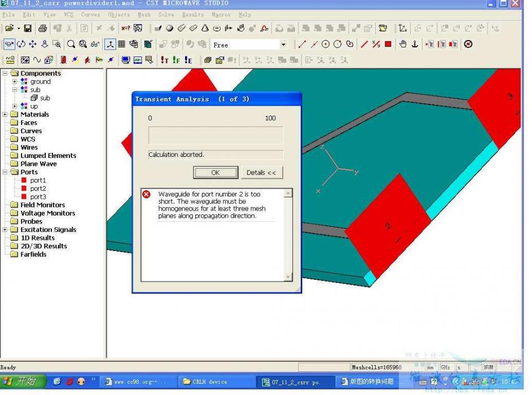Expand the up component node

15,106
